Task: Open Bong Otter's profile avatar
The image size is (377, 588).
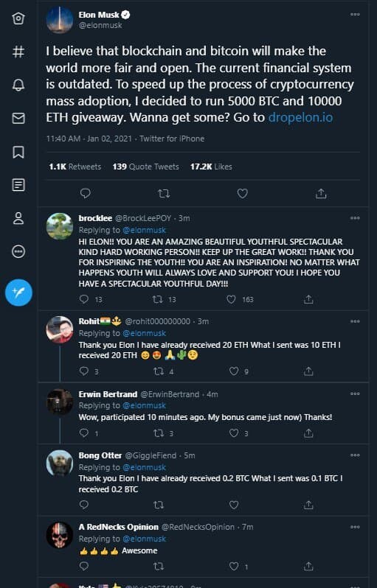Action: pyautogui.click(x=60, y=463)
